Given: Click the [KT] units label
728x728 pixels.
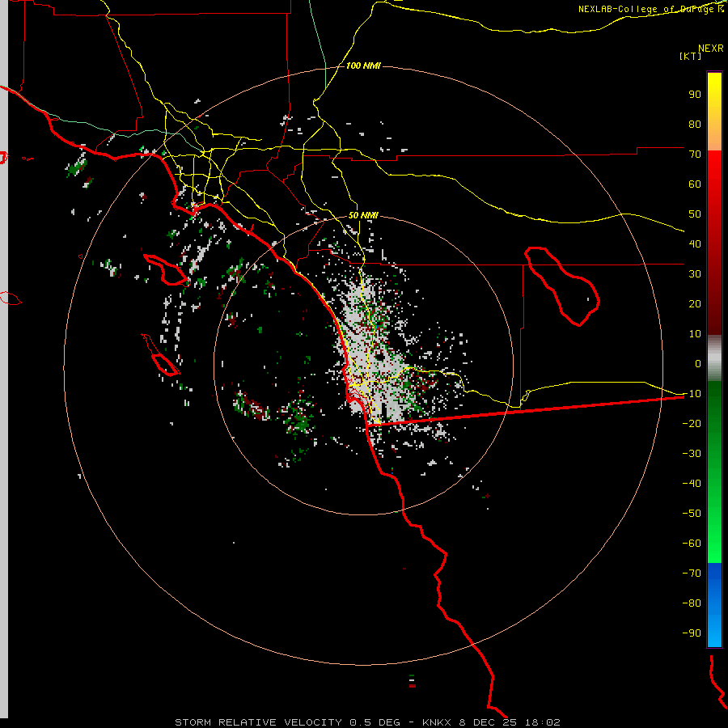Looking at the screenshot, I should point(691,56).
